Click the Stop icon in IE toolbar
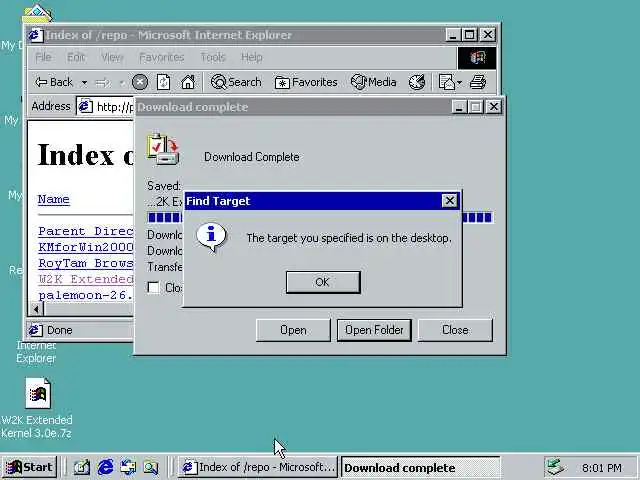The image size is (640, 480). pyautogui.click(x=140, y=82)
